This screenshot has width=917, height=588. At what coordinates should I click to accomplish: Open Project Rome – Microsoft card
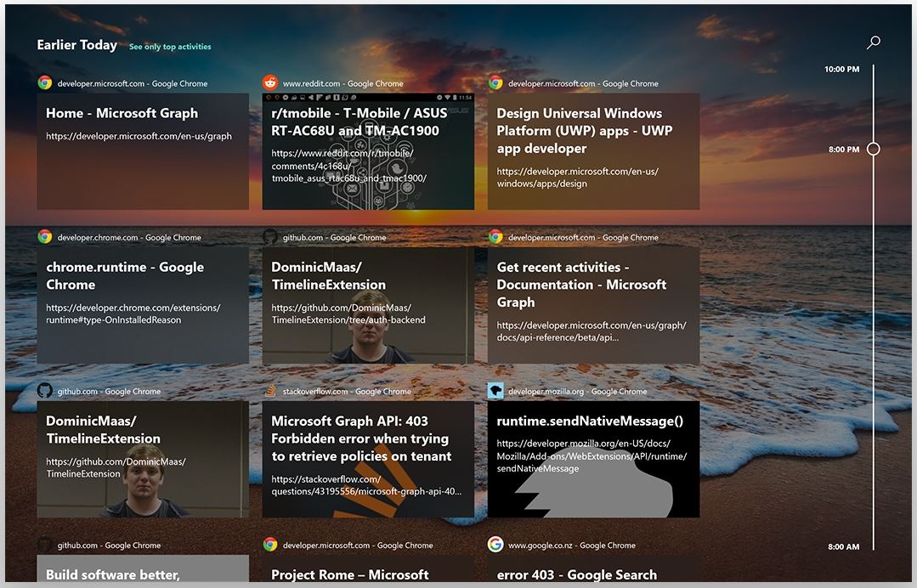(368, 568)
